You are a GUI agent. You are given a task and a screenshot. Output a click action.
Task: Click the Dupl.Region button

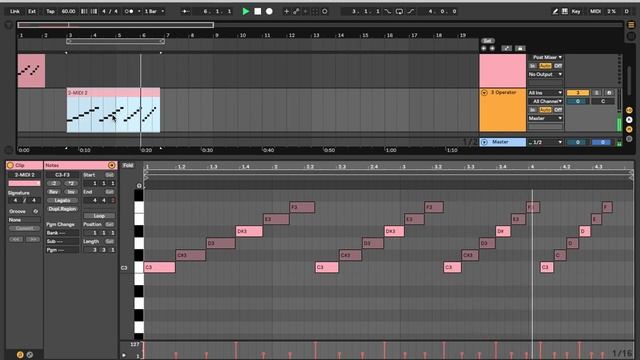[62, 209]
